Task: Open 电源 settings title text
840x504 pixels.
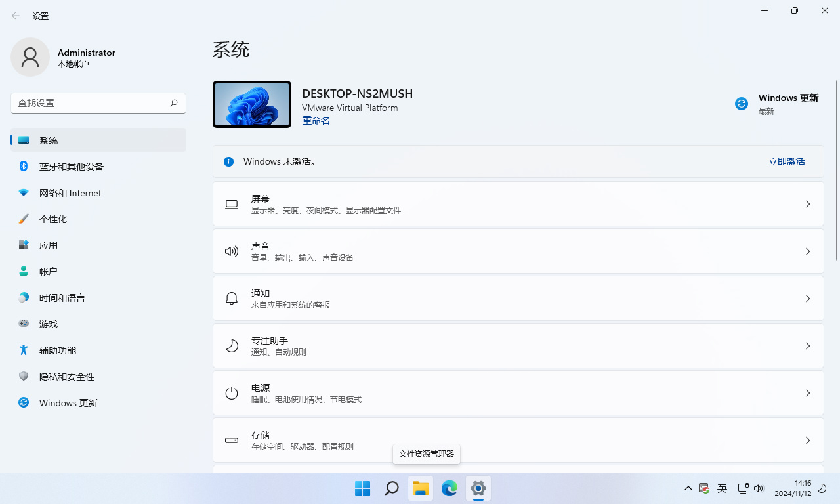Action: (x=261, y=387)
